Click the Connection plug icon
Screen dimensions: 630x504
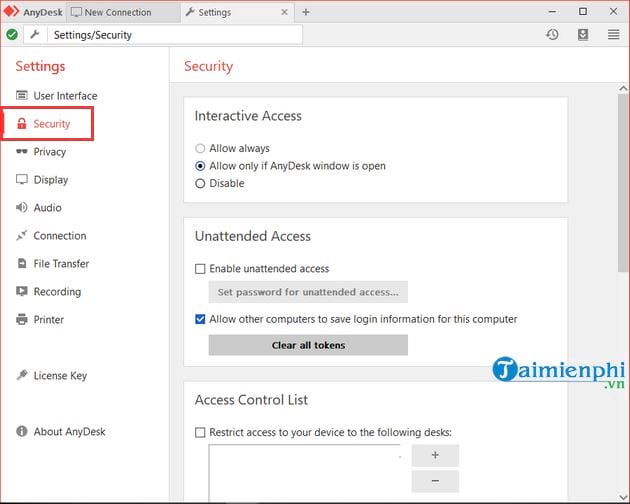22,235
